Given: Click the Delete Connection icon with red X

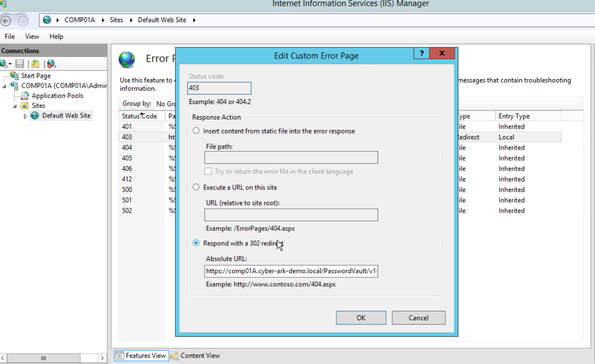Looking at the screenshot, I should tap(51, 64).
